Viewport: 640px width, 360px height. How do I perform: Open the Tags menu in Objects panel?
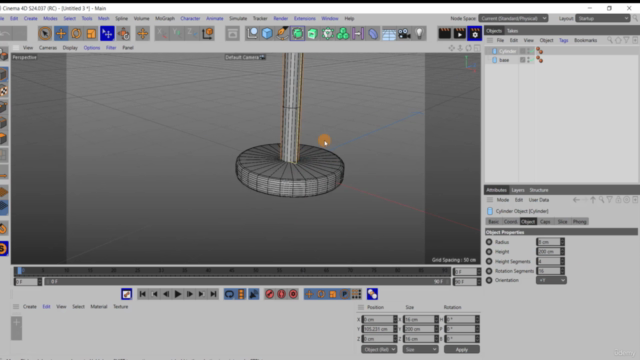pyautogui.click(x=563, y=40)
